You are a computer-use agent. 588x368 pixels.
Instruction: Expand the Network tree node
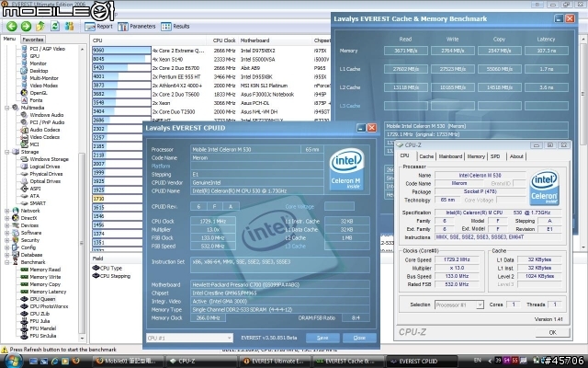pos(7,211)
